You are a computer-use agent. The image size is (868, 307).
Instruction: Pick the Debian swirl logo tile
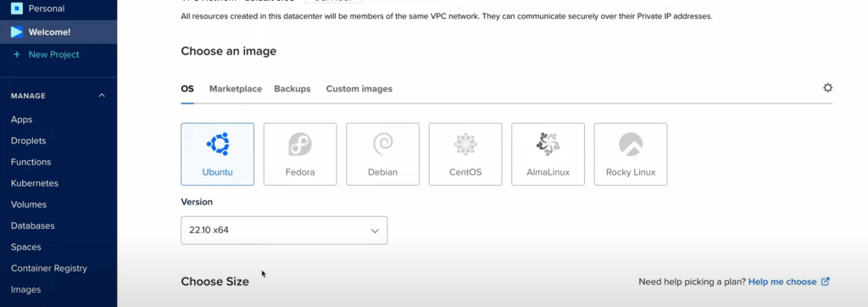(382, 154)
